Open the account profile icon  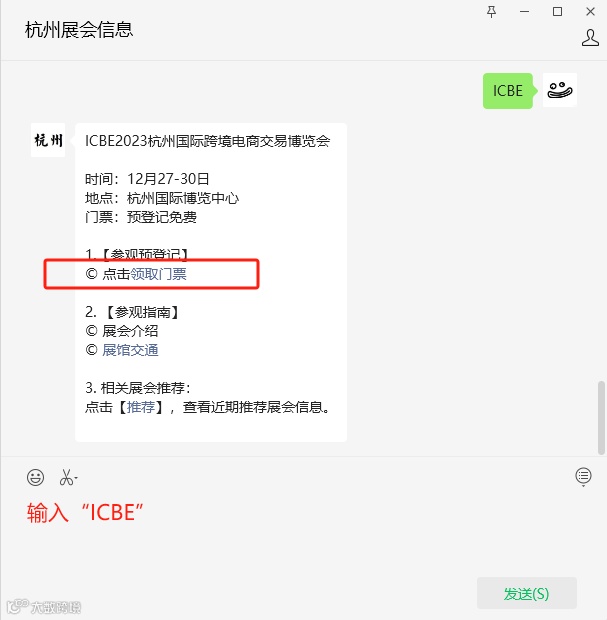[x=590, y=38]
